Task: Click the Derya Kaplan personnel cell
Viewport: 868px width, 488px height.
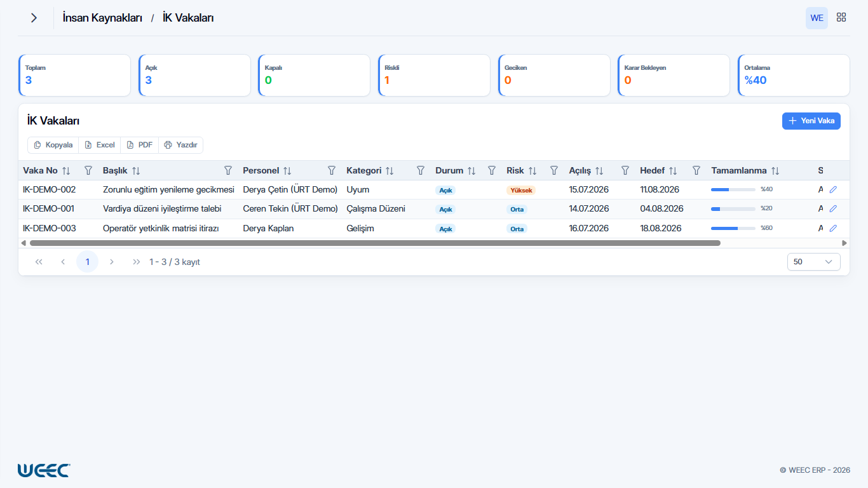Action: tap(268, 228)
